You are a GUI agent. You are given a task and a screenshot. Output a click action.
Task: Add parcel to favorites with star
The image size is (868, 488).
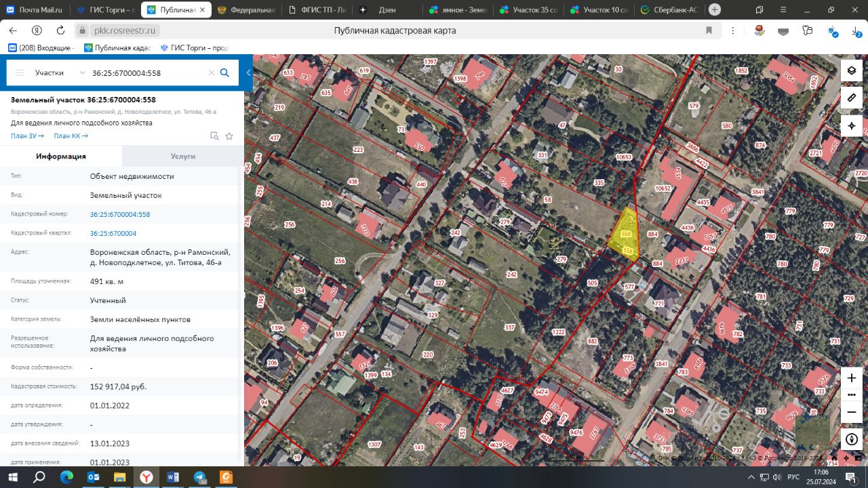tap(229, 136)
